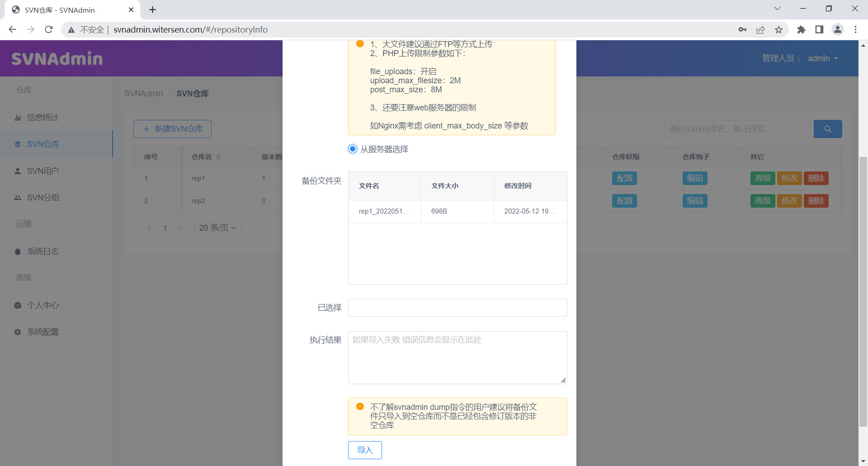Go to pagination page 1

coord(165,228)
